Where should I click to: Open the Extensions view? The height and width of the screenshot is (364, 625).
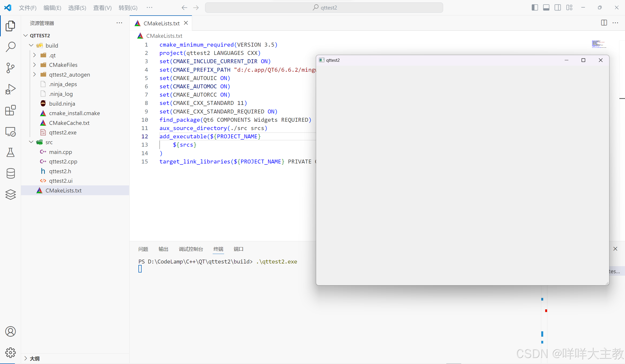pos(10,110)
